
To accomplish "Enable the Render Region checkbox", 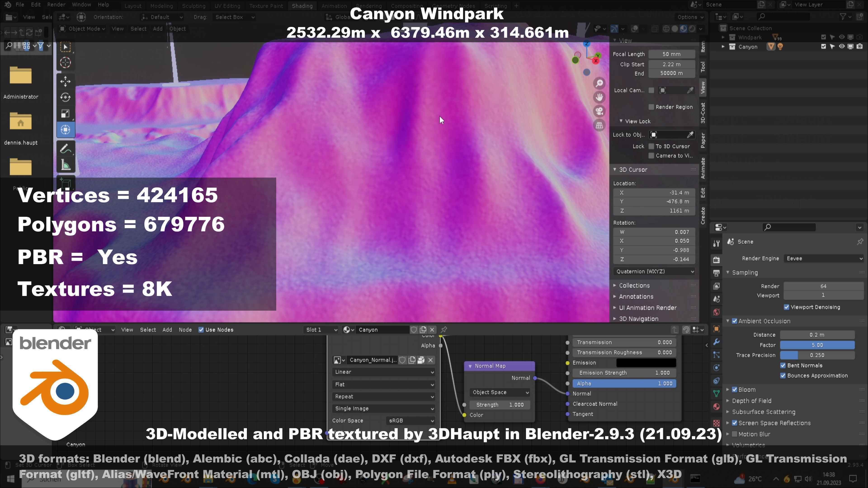I will (651, 107).
